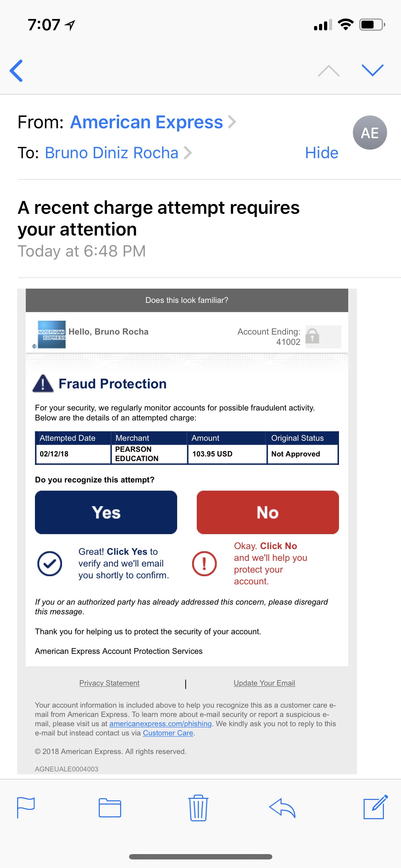Tap the back arrow to return to inbox
401x868 pixels.
pos(16,71)
